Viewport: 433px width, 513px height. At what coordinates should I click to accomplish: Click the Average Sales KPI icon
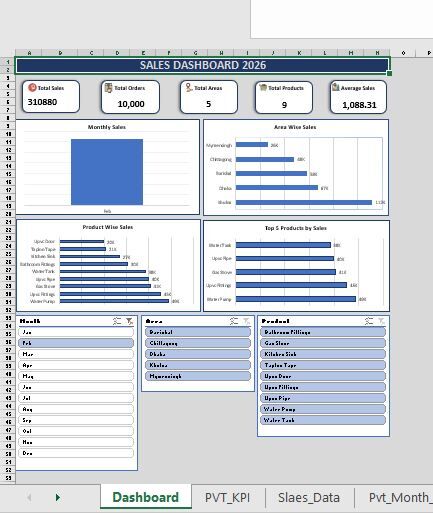[x=335, y=87]
